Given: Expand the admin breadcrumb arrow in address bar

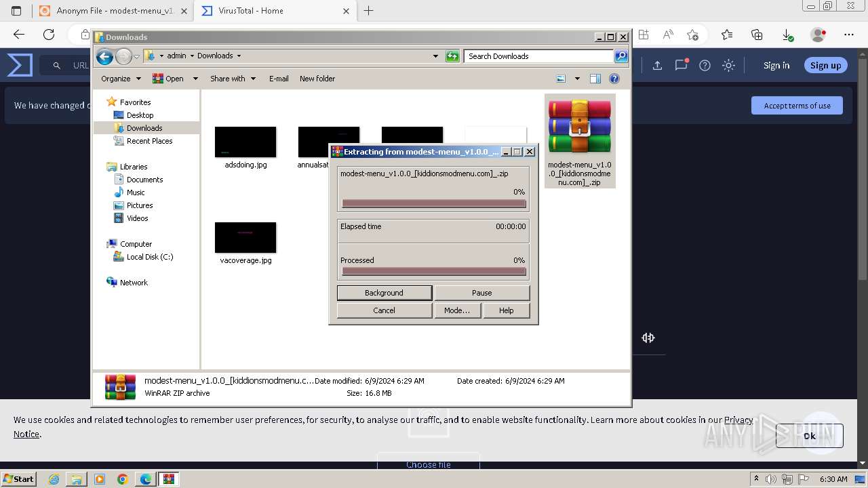Looking at the screenshot, I should [x=192, y=56].
